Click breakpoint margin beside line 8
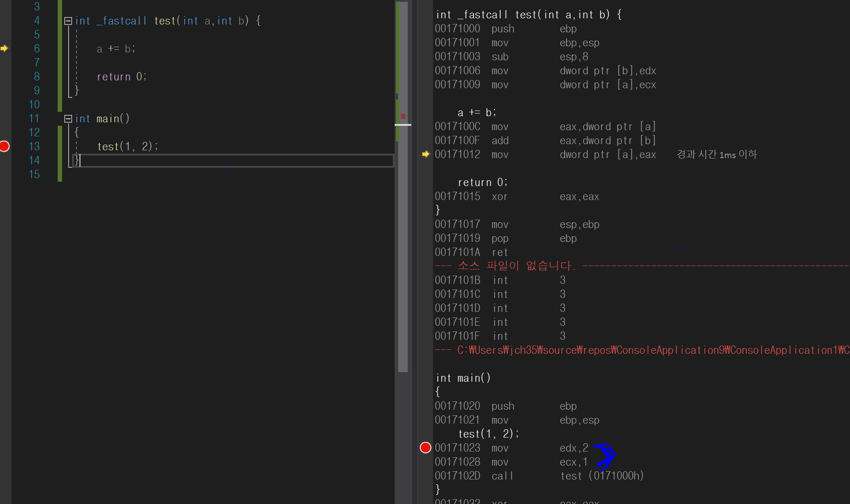This screenshot has height=504, width=850. [5, 76]
